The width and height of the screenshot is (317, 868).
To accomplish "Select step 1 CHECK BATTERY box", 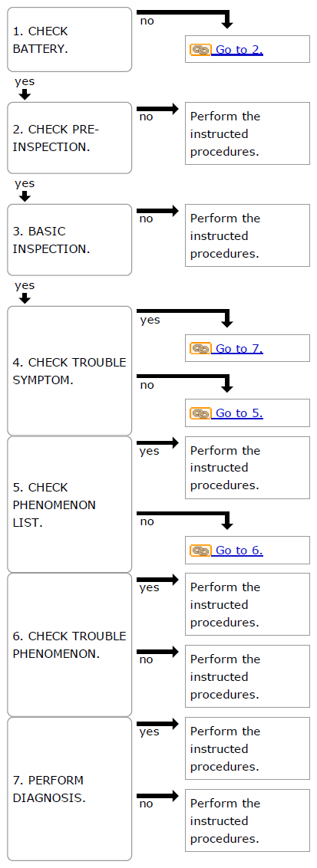I will (x=70, y=39).
